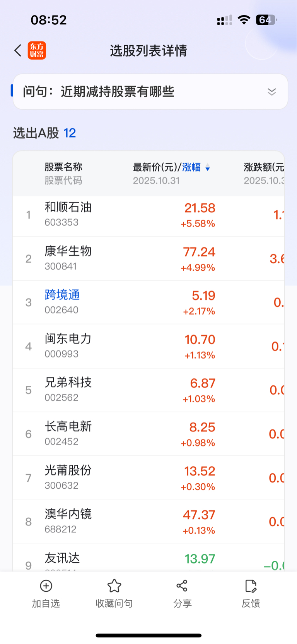Tap the 反馈 feedback icon

tap(251, 586)
